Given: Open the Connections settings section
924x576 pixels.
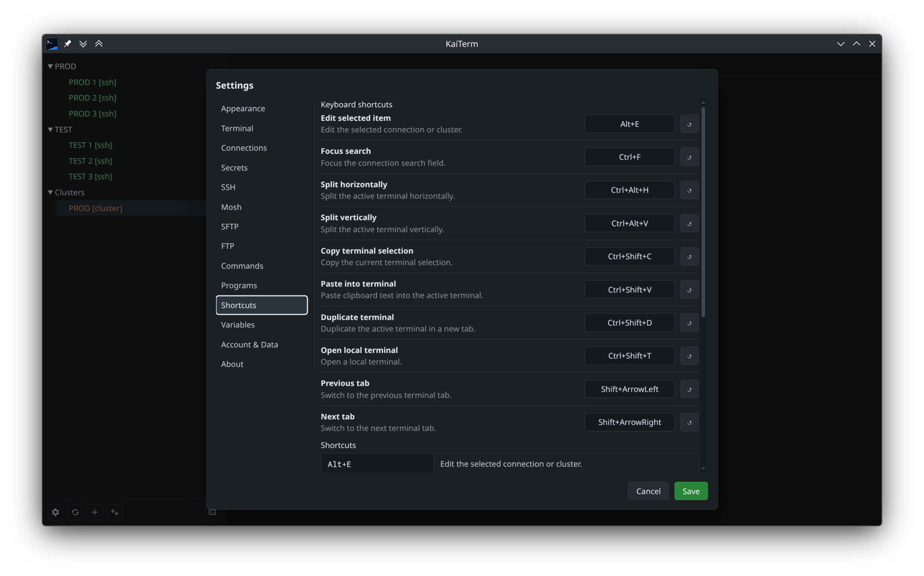Looking at the screenshot, I should (262, 148).
